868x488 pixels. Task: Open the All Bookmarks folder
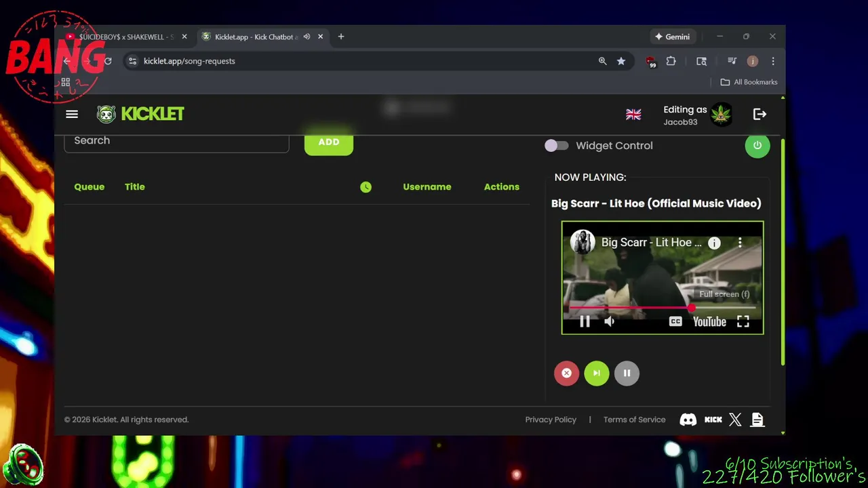pos(749,82)
